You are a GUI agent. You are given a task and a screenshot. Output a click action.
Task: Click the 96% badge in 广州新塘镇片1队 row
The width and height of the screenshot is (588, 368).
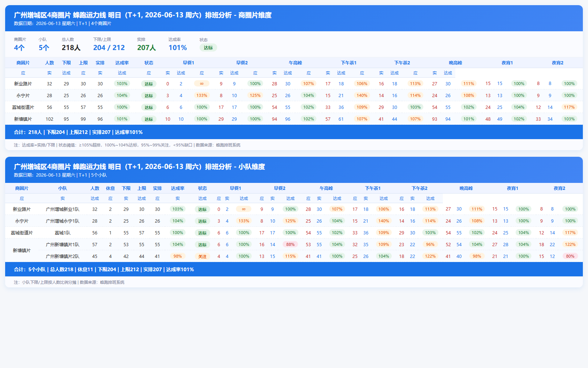pyautogui.click(x=430, y=244)
